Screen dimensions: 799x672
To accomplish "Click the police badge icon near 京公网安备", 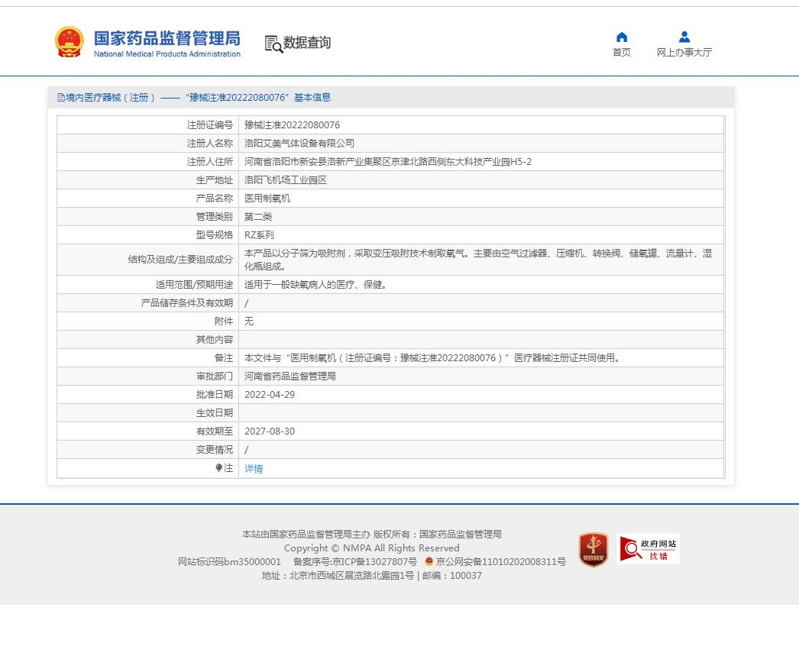I will point(429,561).
